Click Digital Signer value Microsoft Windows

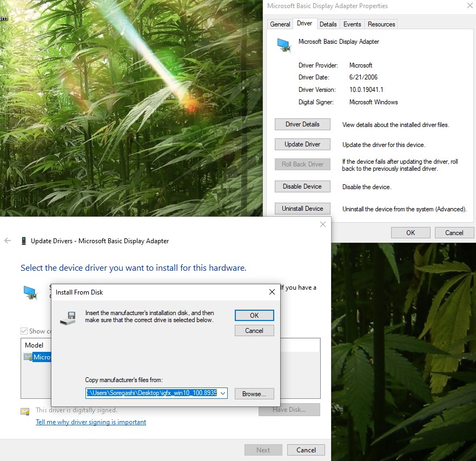(x=373, y=102)
